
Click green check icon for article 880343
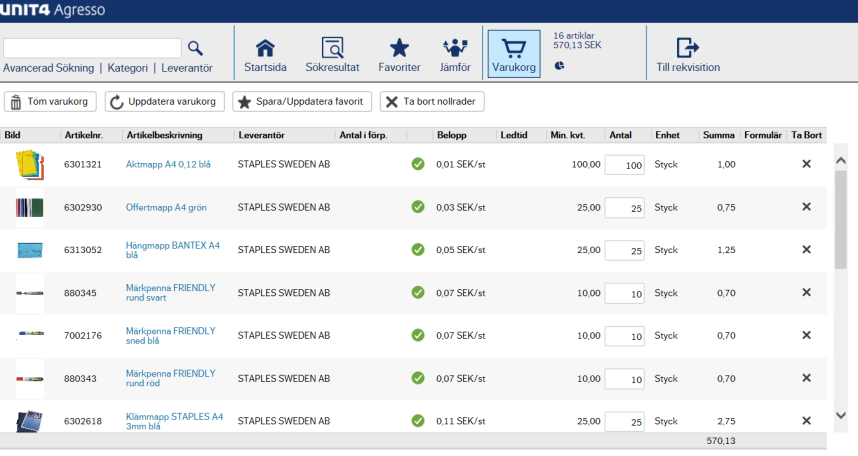point(418,378)
